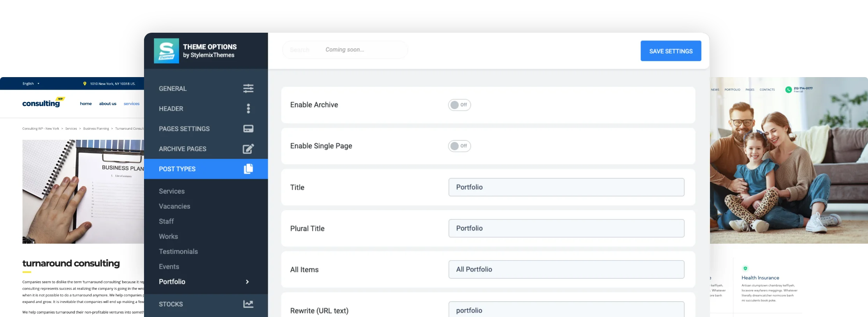The image size is (868, 317).
Task: Select Testimonials post type
Action: pos(178,252)
